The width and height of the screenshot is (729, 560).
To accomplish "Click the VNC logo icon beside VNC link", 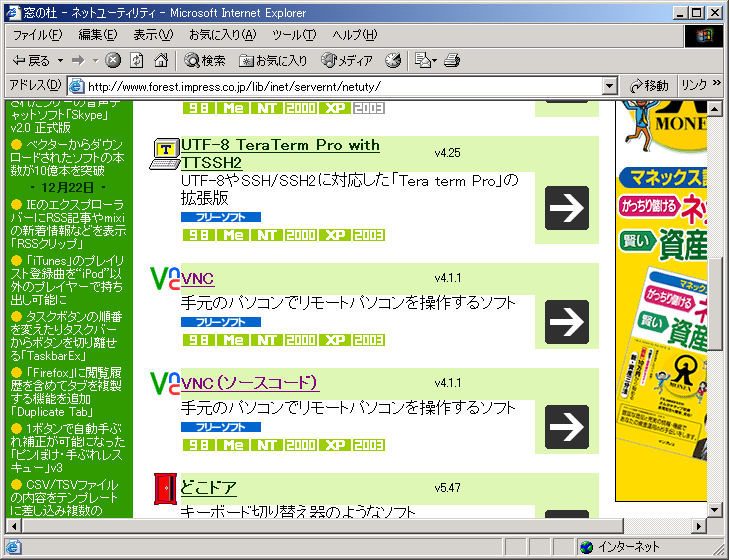I will [165, 279].
